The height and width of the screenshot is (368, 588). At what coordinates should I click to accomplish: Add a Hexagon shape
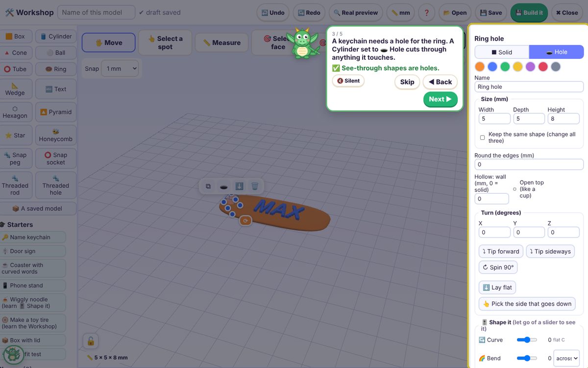click(16, 112)
